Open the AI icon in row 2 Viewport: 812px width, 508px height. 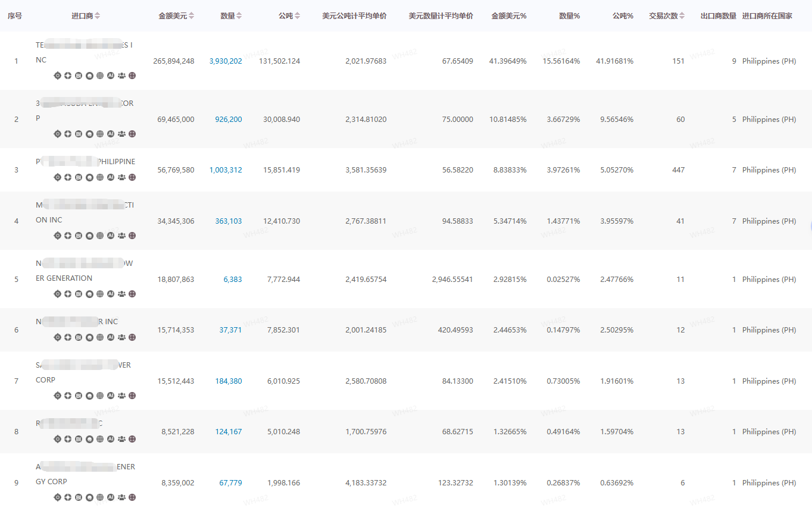pos(111,134)
